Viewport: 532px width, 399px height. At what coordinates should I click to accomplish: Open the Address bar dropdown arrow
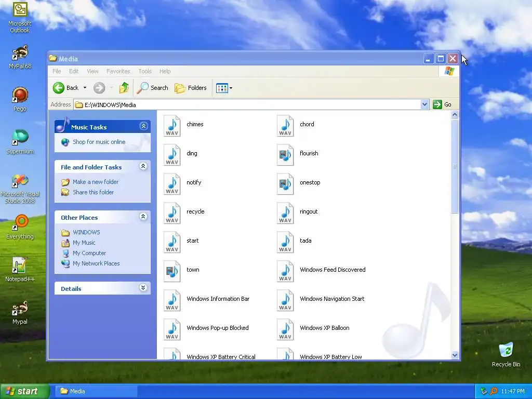pos(424,104)
